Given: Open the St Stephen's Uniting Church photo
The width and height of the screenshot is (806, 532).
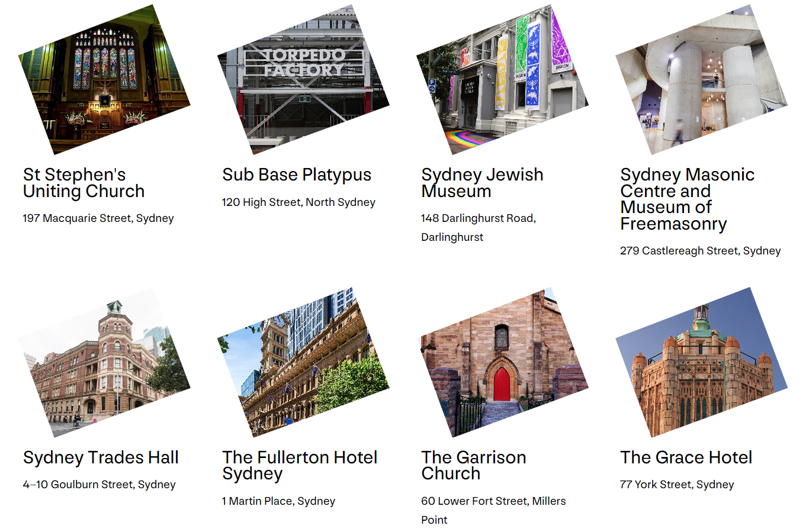Looking at the screenshot, I should click(104, 80).
